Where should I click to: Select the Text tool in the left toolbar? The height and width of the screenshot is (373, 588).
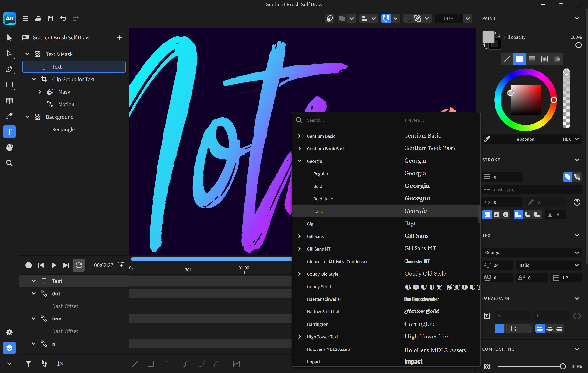pos(9,132)
